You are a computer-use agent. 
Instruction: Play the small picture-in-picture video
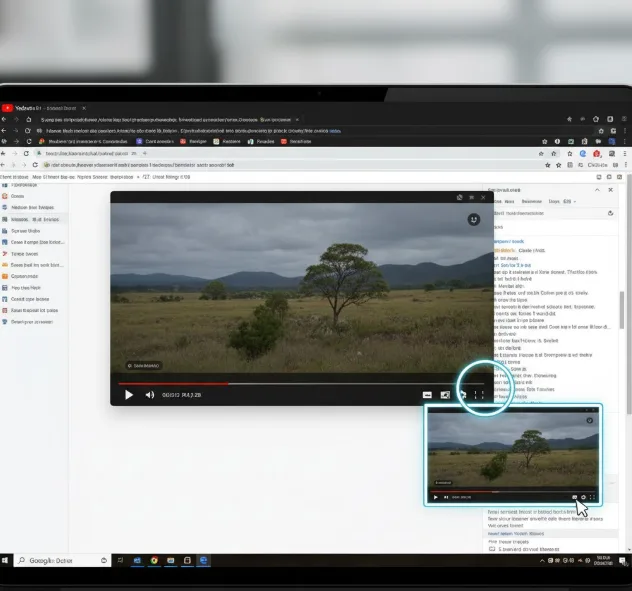coord(435,497)
